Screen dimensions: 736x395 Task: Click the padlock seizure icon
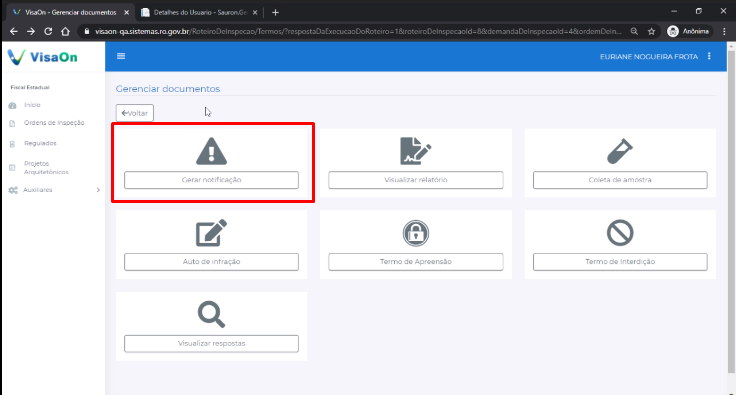click(x=415, y=233)
